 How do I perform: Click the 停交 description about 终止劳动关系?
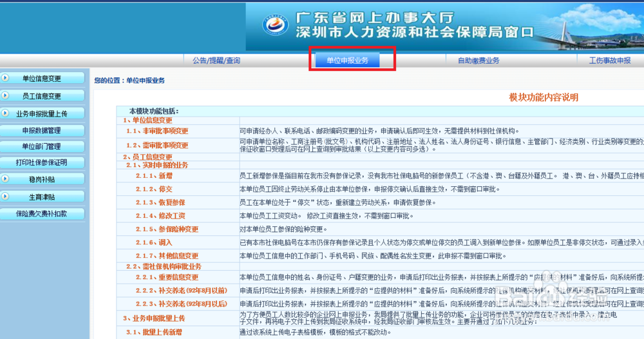tap(370, 189)
